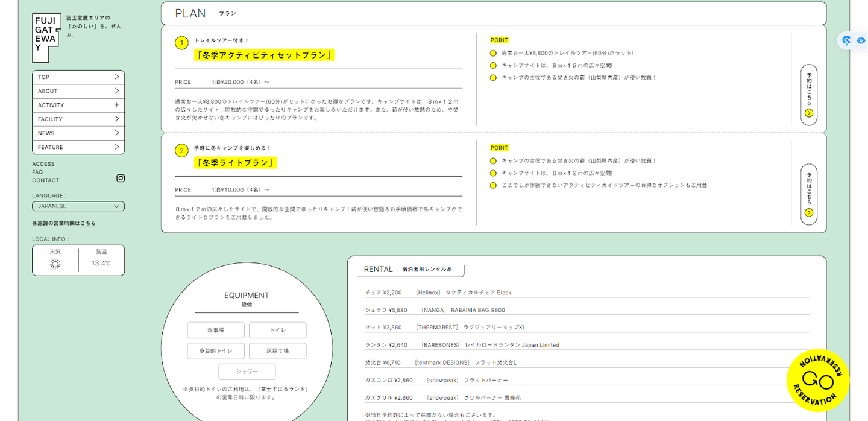This screenshot has height=421, width=868.
Task: Click トレイルツアー付き！ subtitle
Action: (x=221, y=40)
